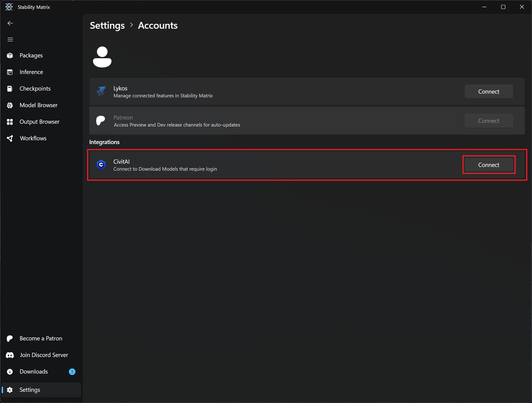The image size is (532, 403).
Task: Click the Output Browser grid icon
Action: 10,122
